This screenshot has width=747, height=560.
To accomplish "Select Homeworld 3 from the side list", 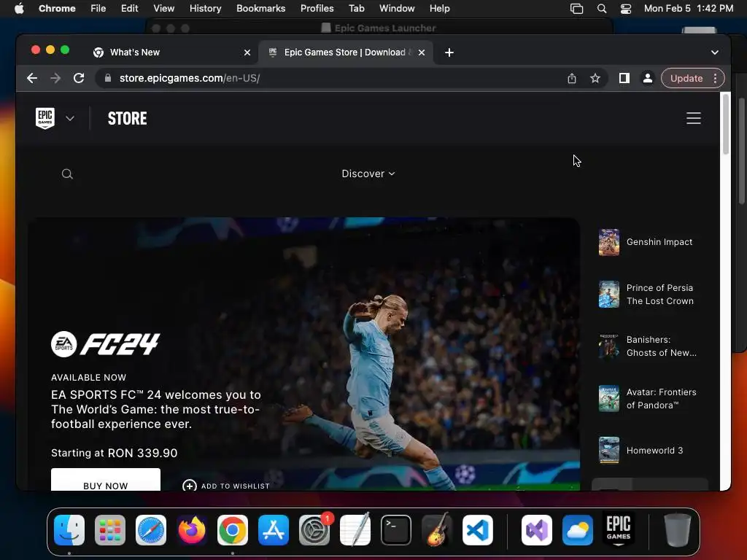I will [x=650, y=451].
